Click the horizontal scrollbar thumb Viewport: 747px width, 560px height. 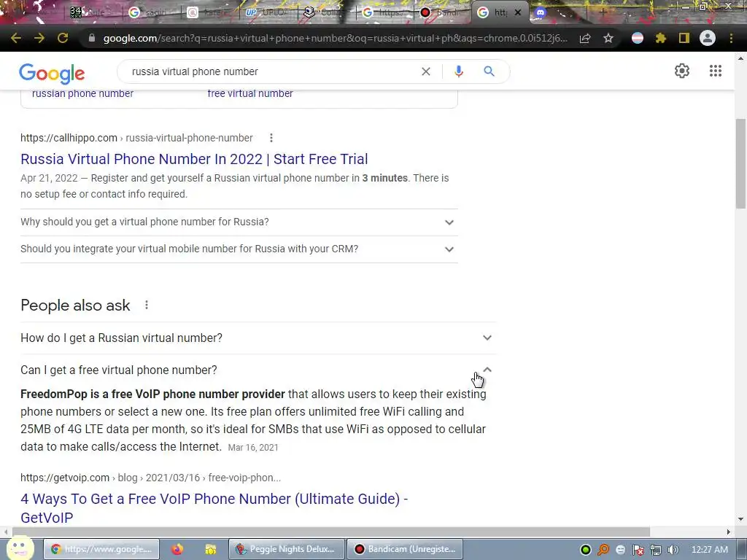[x=331, y=532]
